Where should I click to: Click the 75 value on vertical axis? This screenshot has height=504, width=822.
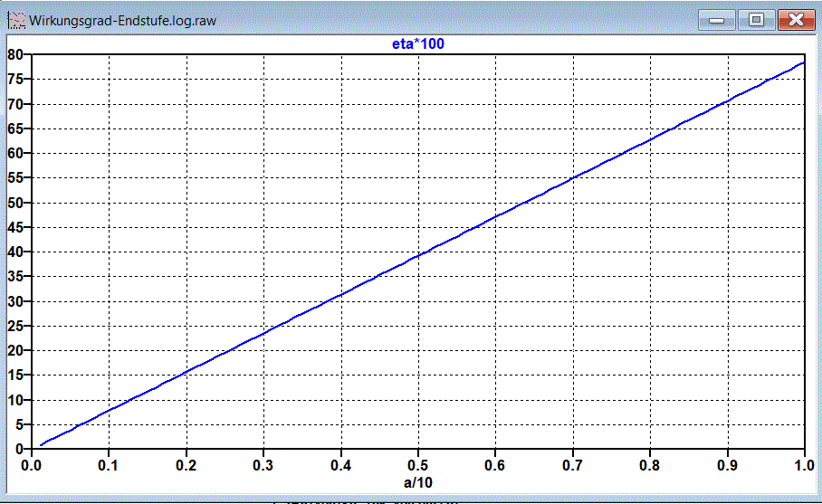[x=14, y=79]
